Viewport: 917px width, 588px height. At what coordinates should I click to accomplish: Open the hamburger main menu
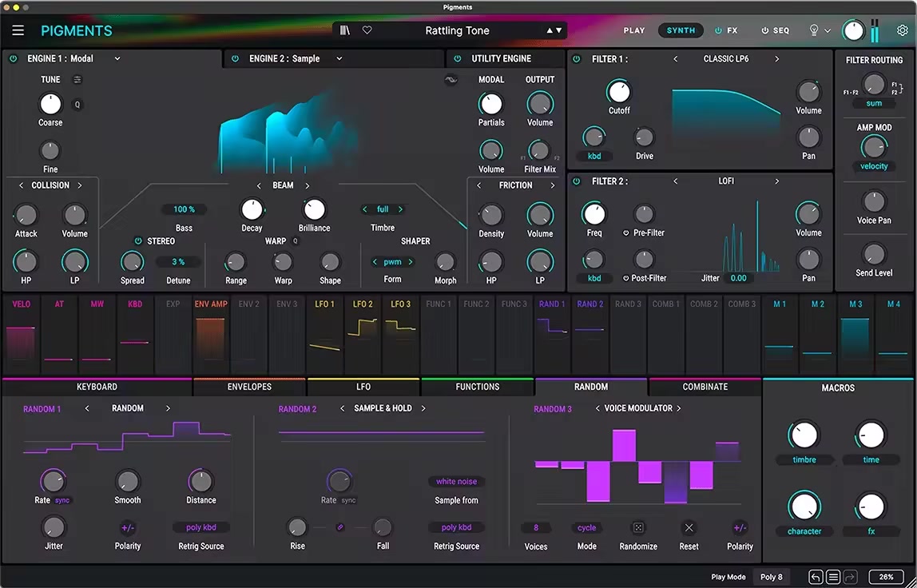(18, 30)
